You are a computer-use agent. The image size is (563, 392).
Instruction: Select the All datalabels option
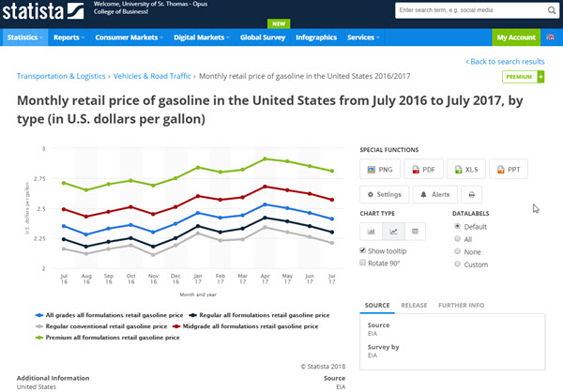(458, 239)
